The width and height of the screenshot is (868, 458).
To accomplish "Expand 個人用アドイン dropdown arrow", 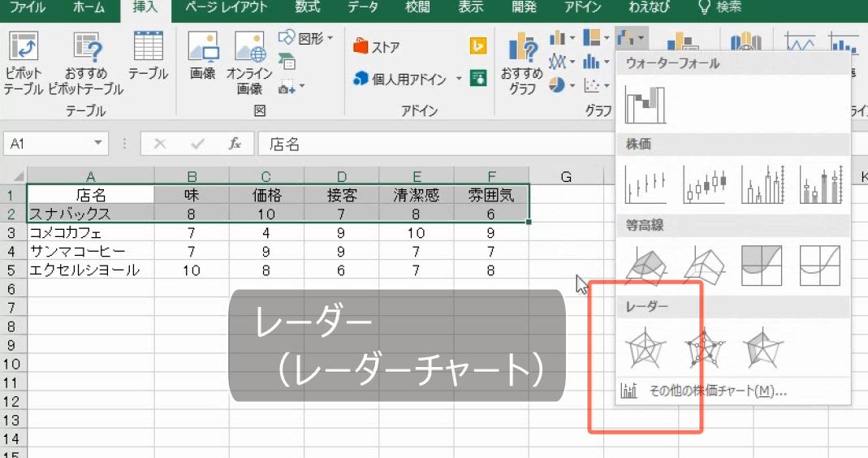I will click(x=458, y=79).
